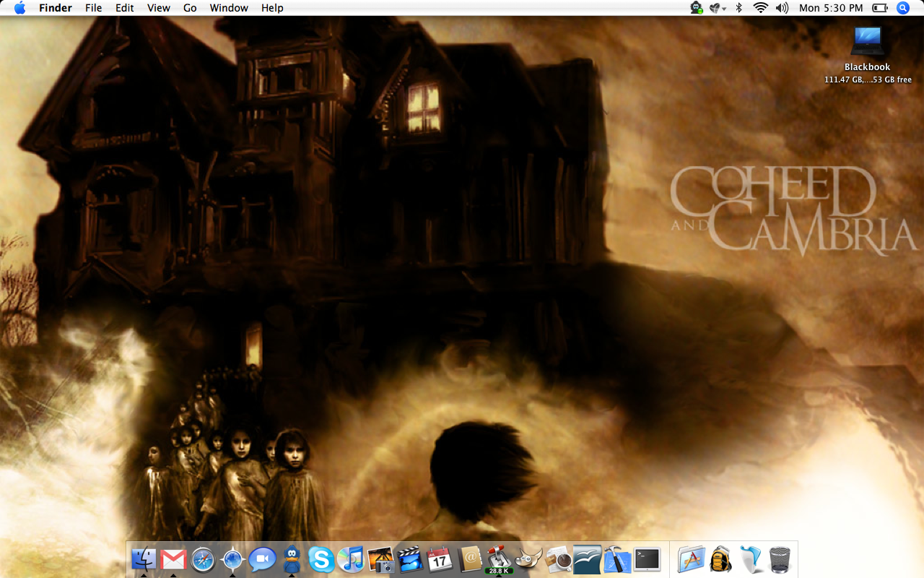Click the battery status icon
Viewport: 924px width, 578px height.
(x=880, y=8)
